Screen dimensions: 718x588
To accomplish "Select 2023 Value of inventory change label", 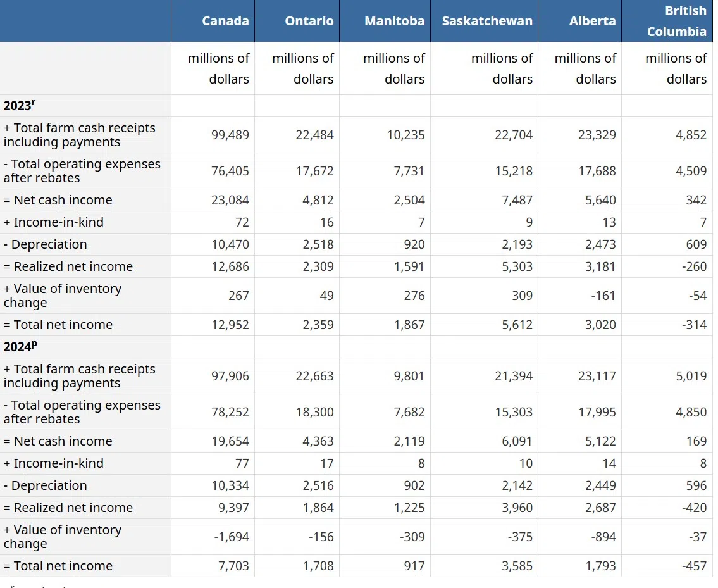I will [x=62, y=296].
